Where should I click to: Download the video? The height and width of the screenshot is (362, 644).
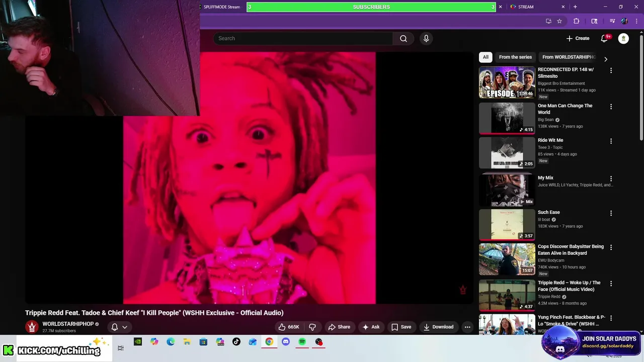(x=438, y=327)
